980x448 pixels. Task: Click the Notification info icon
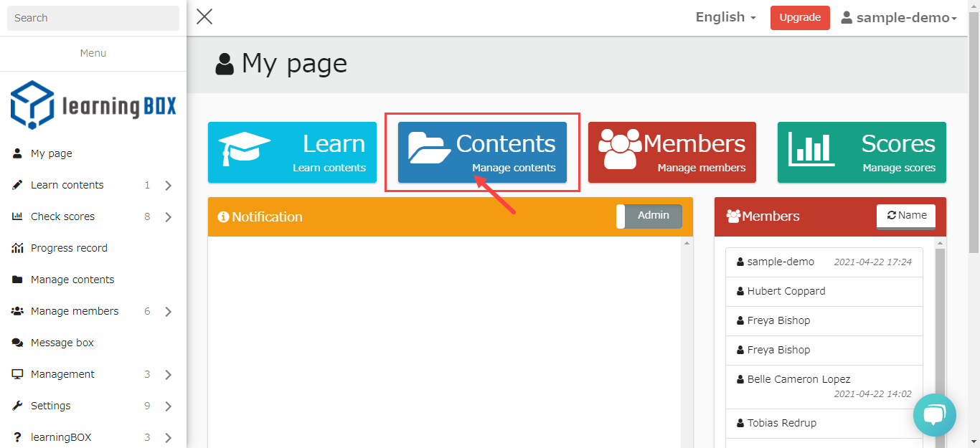[223, 216]
